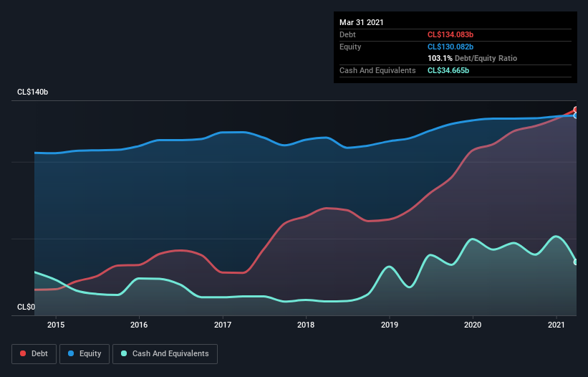Click the CL$134.083b debt value

pyautogui.click(x=450, y=34)
